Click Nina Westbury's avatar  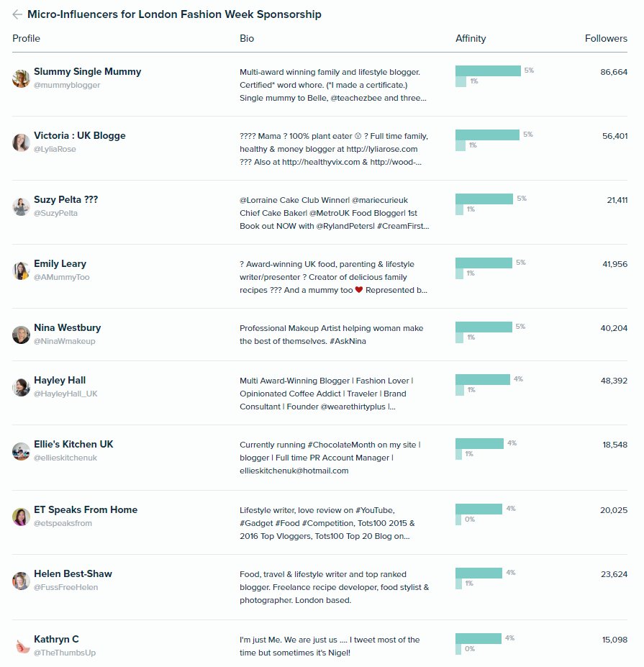pos(21,335)
